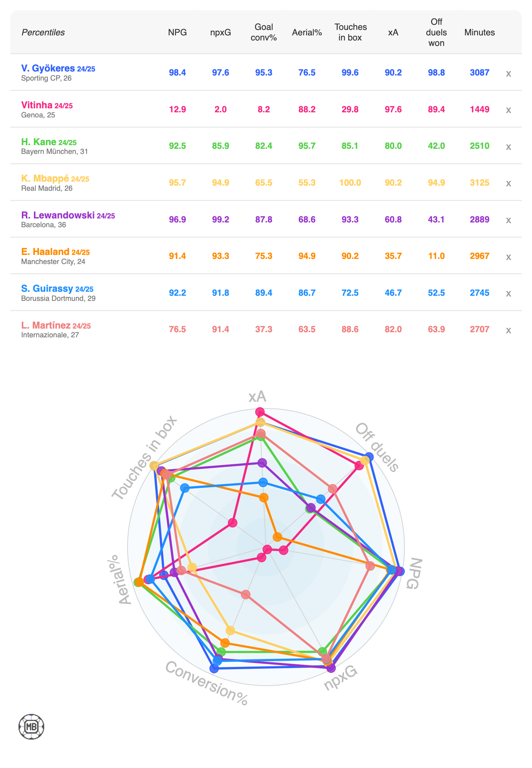This screenshot has height=768, width=532.
Task: Click the Minutes column header
Action: (480, 32)
